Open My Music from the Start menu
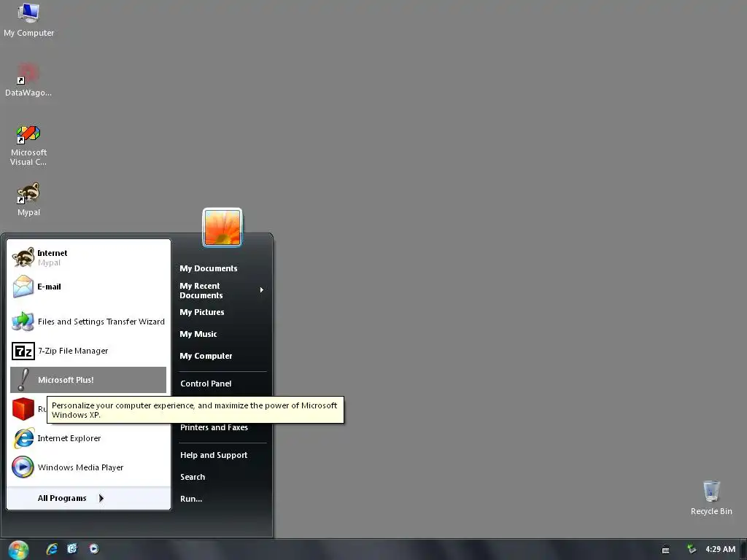 tap(222, 334)
